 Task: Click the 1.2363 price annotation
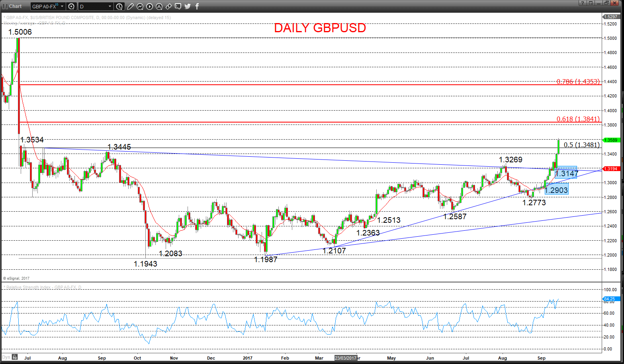368,233
